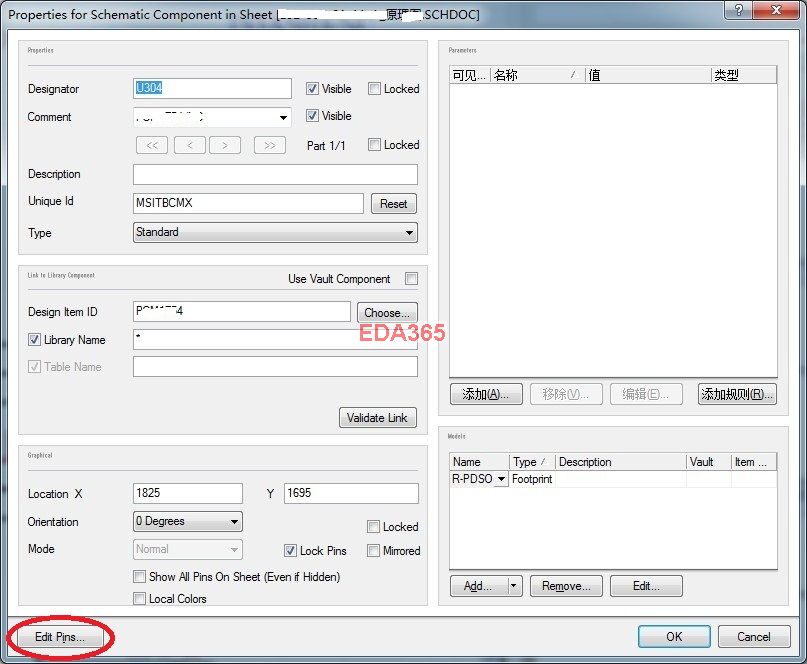Image resolution: width=807 pixels, height=664 pixels.
Task: Click the Edit Pins... button
Action: (x=60, y=637)
